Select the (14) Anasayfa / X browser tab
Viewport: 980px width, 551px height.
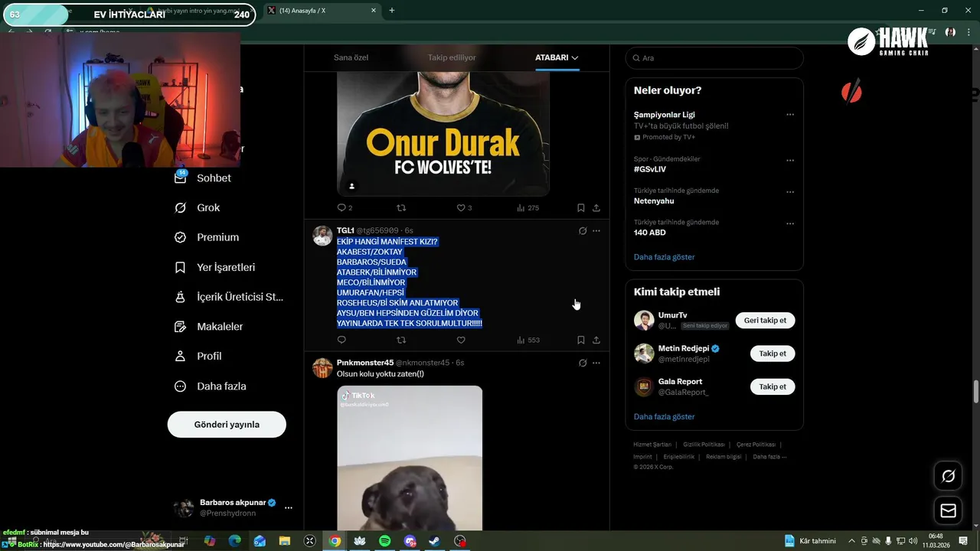(322, 11)
